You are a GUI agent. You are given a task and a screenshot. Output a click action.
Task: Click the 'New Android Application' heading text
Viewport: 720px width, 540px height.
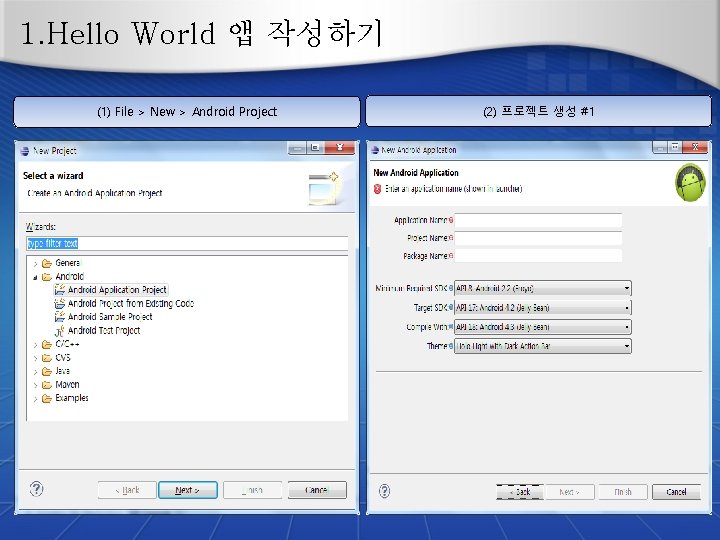(416, 173)
